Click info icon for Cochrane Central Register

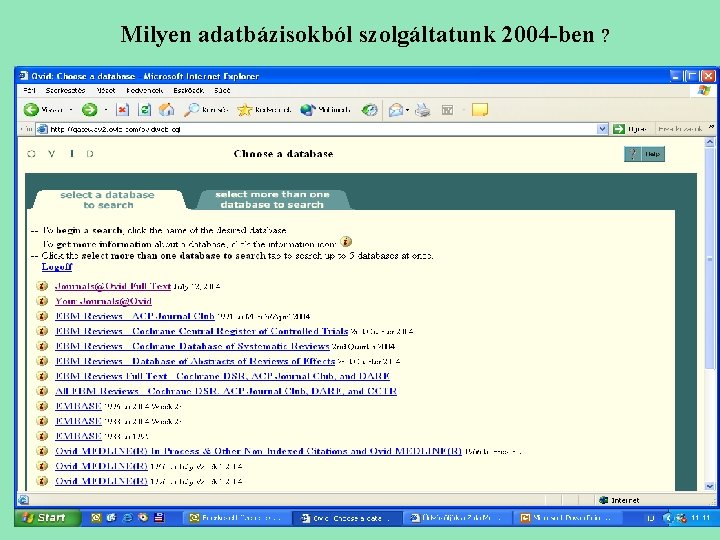(x=42, y=331)
